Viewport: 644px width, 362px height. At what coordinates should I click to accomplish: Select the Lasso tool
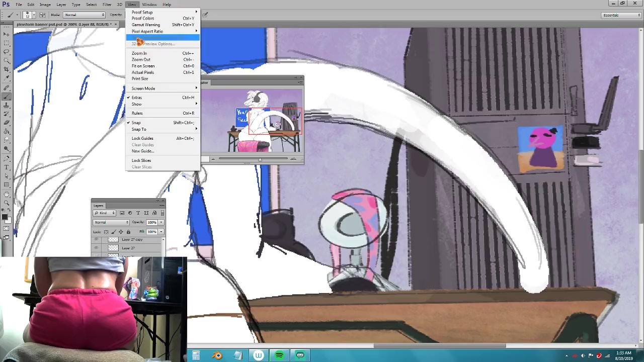coord(7,52)
